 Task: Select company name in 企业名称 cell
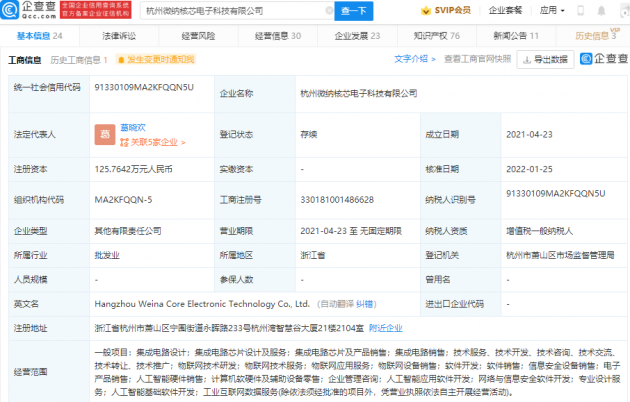(359, 94)
